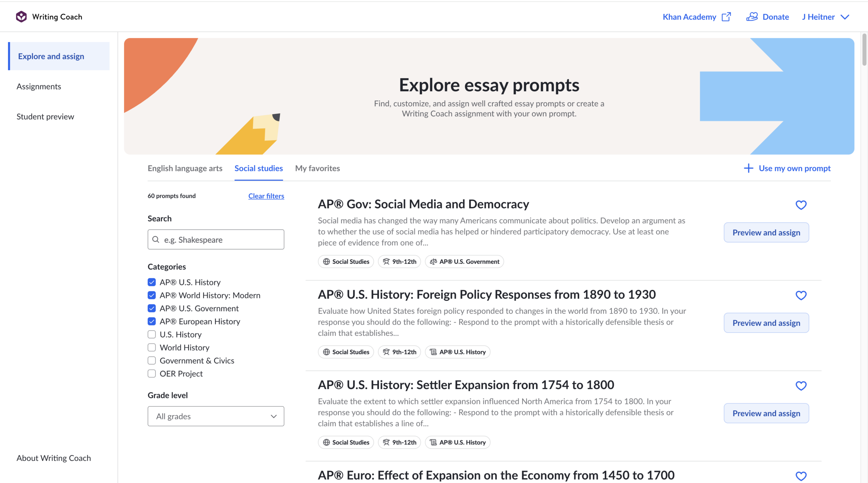This screenshot has height=483, width=868.
Task: Uncheck the AP European History category
Action: [x=152, y=321]
